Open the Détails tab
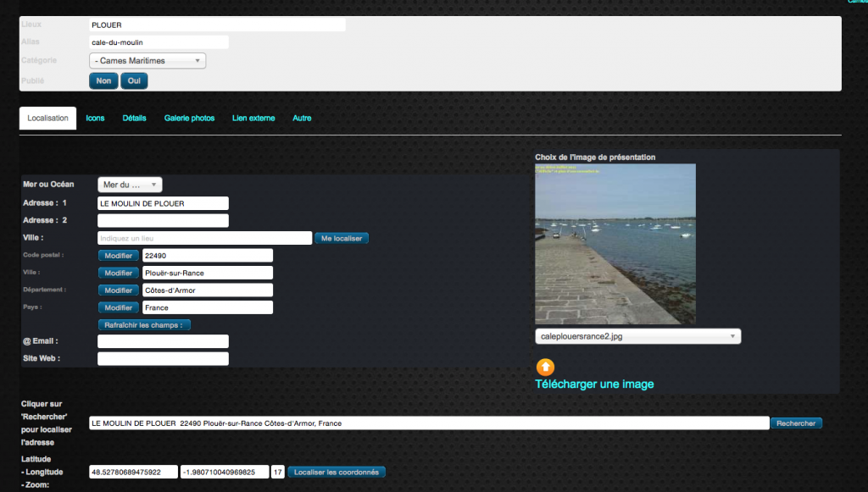The height and width of the screenshot is (492, 868). (x=134, y=119)
